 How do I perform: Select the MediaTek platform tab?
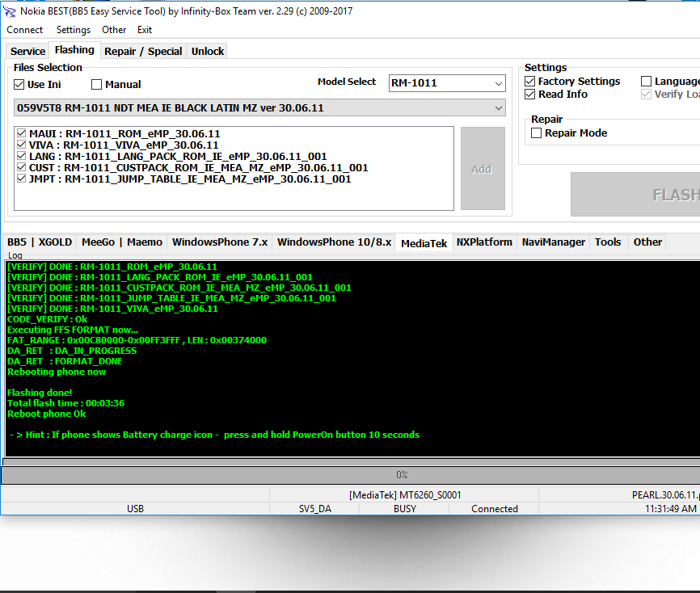tap(424, 243)
